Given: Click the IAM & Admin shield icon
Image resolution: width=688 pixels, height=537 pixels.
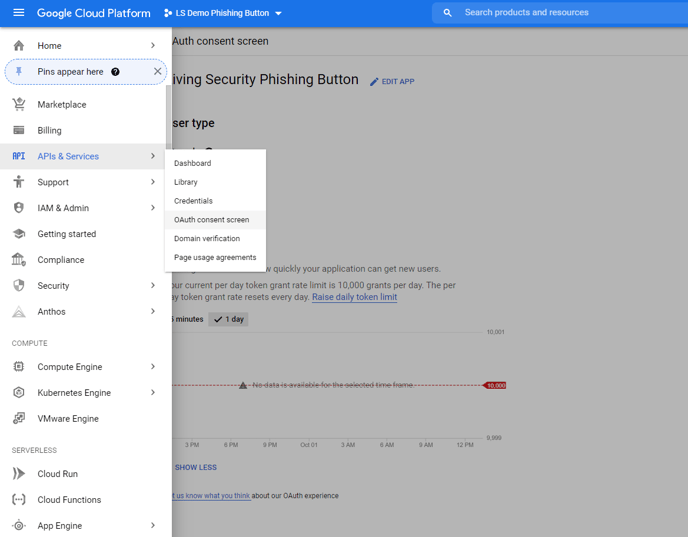Looking at the screenshot, I should pos(19,208).
